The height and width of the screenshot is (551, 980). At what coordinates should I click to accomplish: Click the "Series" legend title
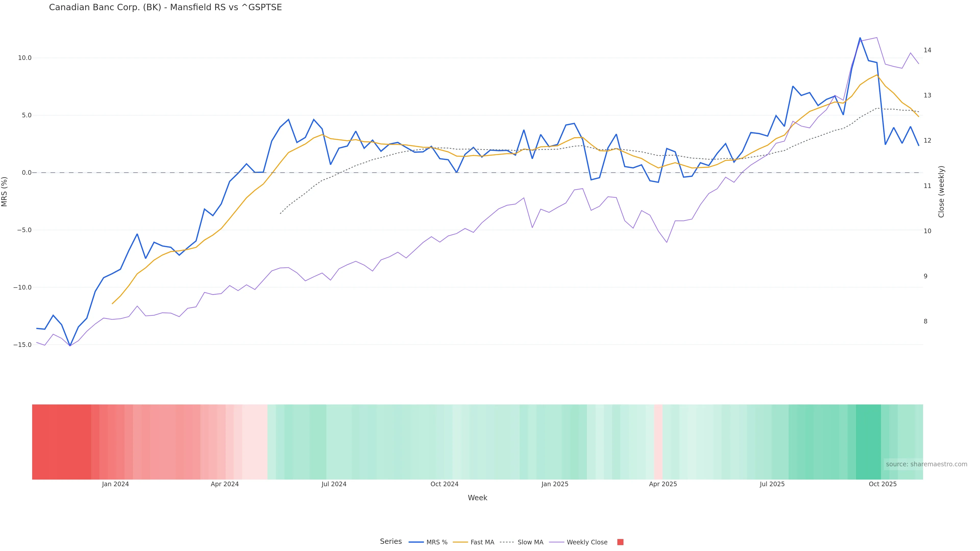click(x=391, y=542)
